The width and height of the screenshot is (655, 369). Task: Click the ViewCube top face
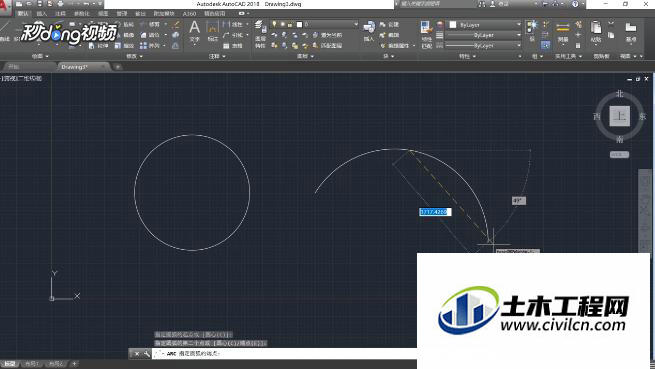coord(619,116)
